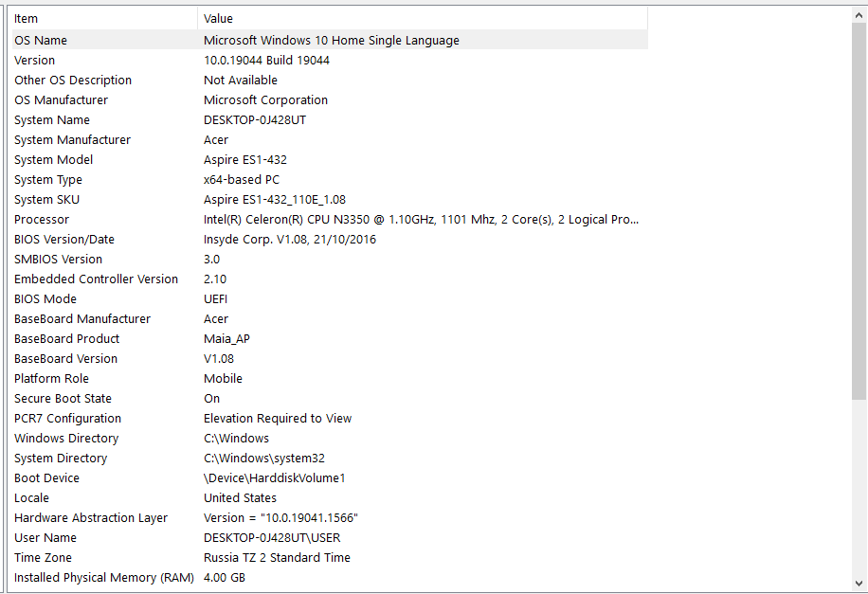The image size is (868, 594).
Task: Click the Maia_AP value
Action: tap(226, 339)
